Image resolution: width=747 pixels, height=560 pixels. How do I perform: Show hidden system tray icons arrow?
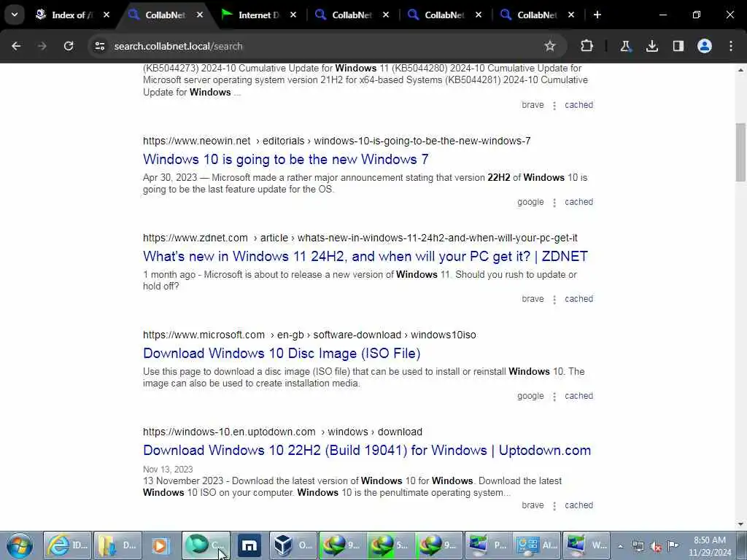tap(621, 546)
